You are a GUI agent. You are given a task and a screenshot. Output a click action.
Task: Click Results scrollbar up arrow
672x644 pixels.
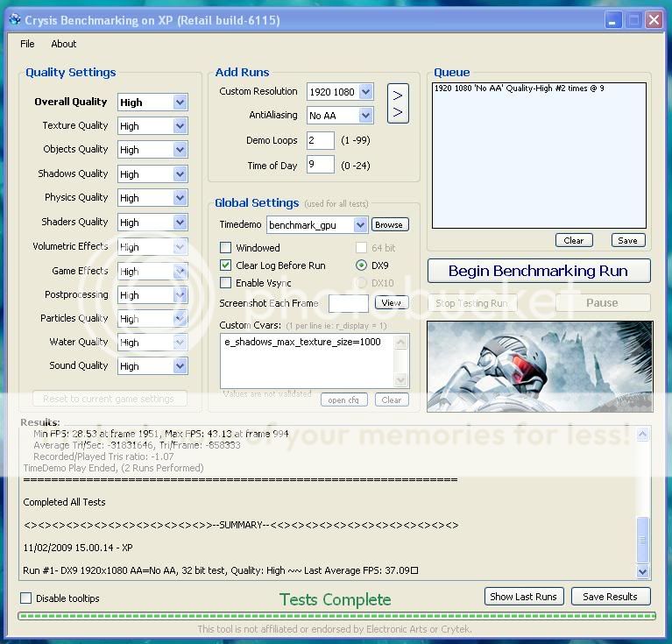click(642, 435)
